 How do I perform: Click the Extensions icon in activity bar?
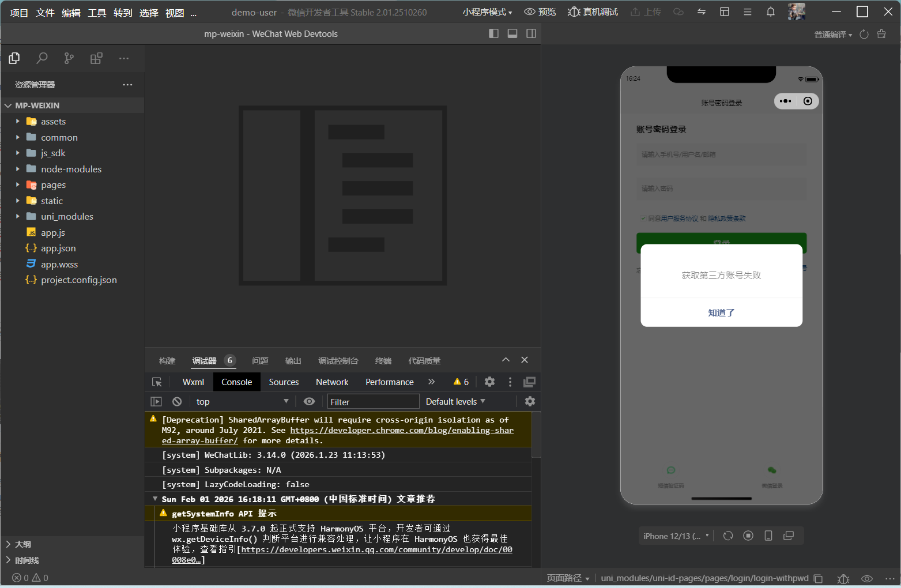(96, 58)
